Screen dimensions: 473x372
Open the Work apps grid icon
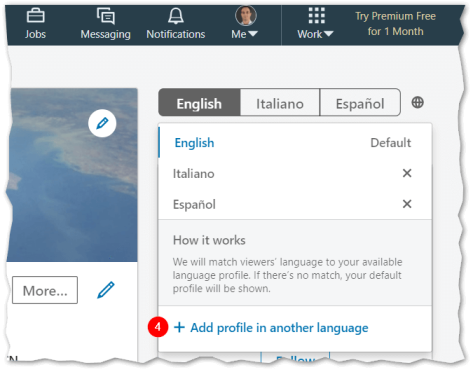316,16
